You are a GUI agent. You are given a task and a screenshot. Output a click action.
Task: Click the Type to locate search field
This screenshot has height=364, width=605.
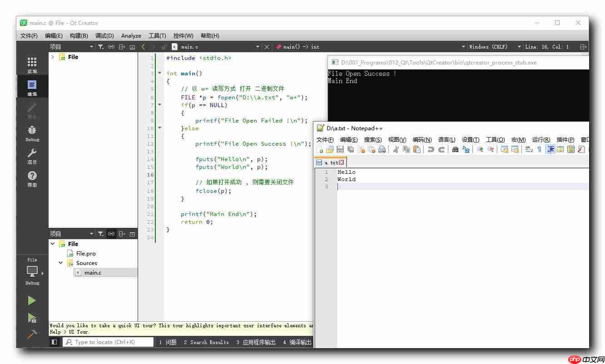109,342
